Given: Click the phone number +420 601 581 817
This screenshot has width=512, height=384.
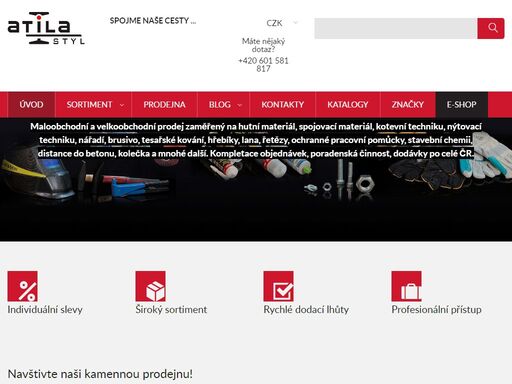Looking at the screenshot, I should (x=263, y=65).
